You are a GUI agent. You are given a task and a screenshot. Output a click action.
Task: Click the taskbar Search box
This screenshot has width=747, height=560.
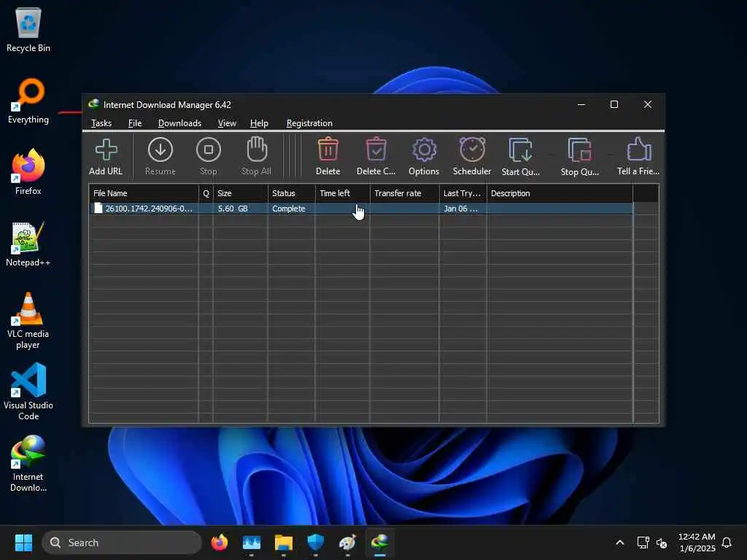pos(122,542)
